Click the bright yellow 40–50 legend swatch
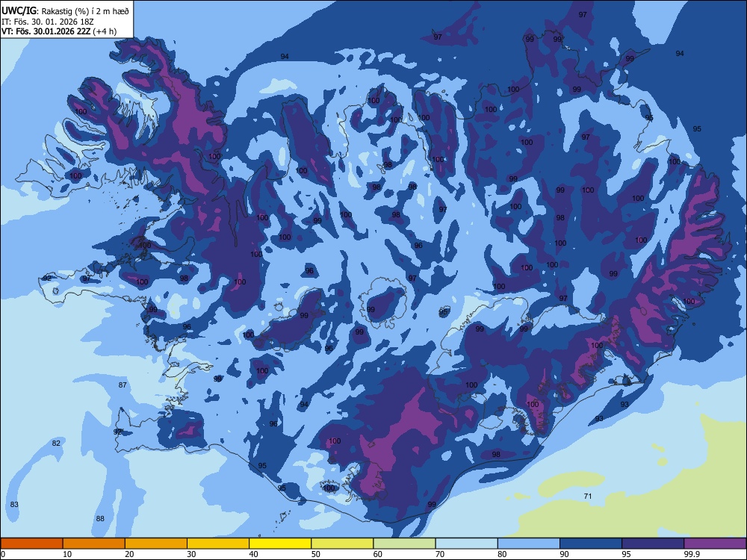747x560 pixels. (x=280, y=544)
